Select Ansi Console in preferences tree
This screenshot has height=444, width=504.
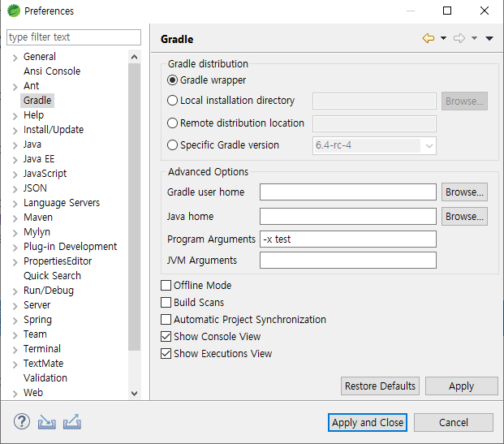(52, 71)
